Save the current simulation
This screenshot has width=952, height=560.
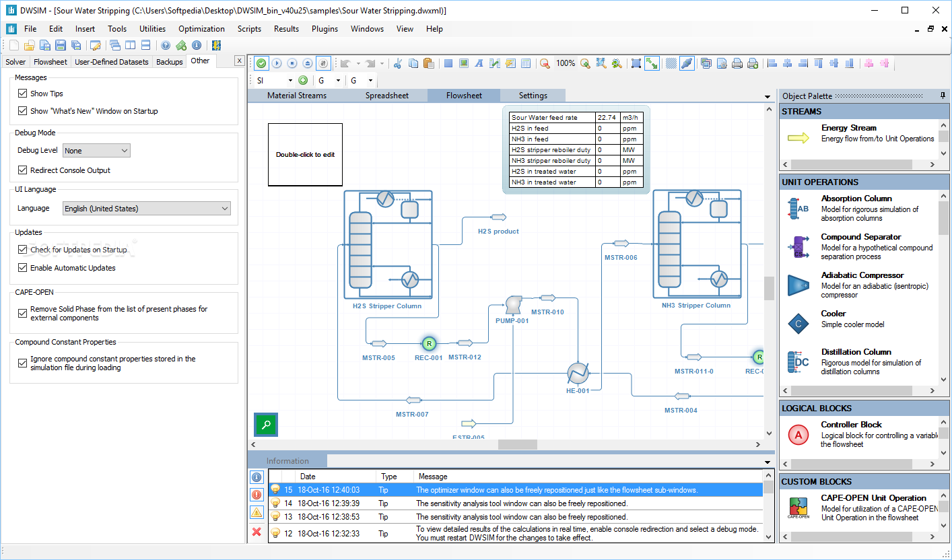tap(61, 45)
